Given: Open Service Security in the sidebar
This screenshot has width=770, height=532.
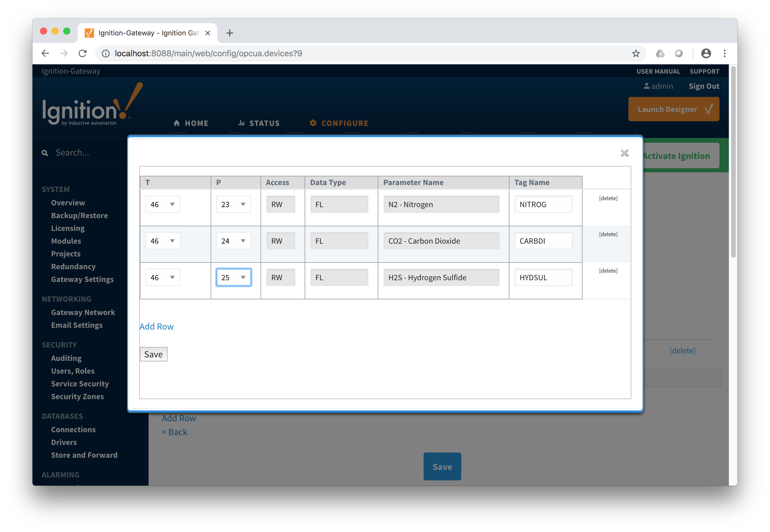Looking at the screenshot, I should 80,384.
